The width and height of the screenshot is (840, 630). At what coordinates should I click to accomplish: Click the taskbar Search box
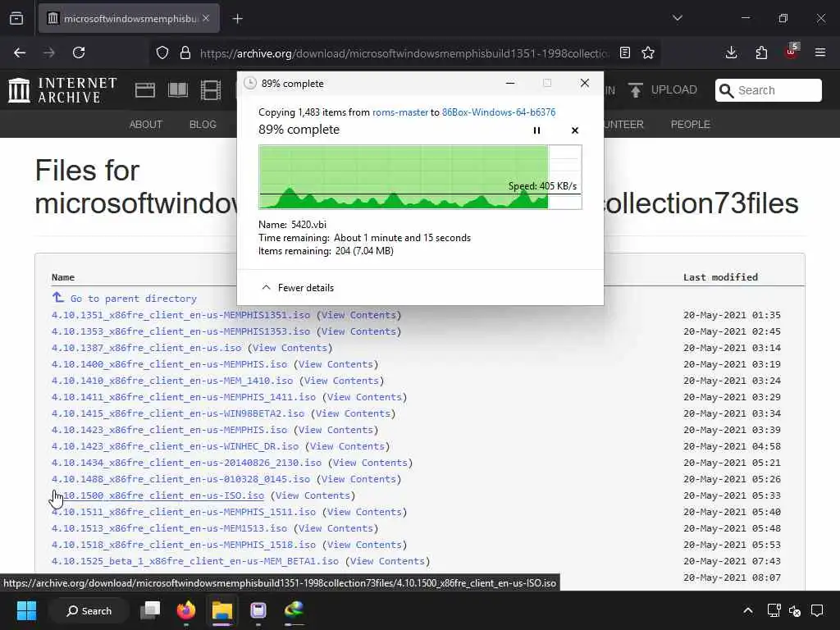point(89,610)
